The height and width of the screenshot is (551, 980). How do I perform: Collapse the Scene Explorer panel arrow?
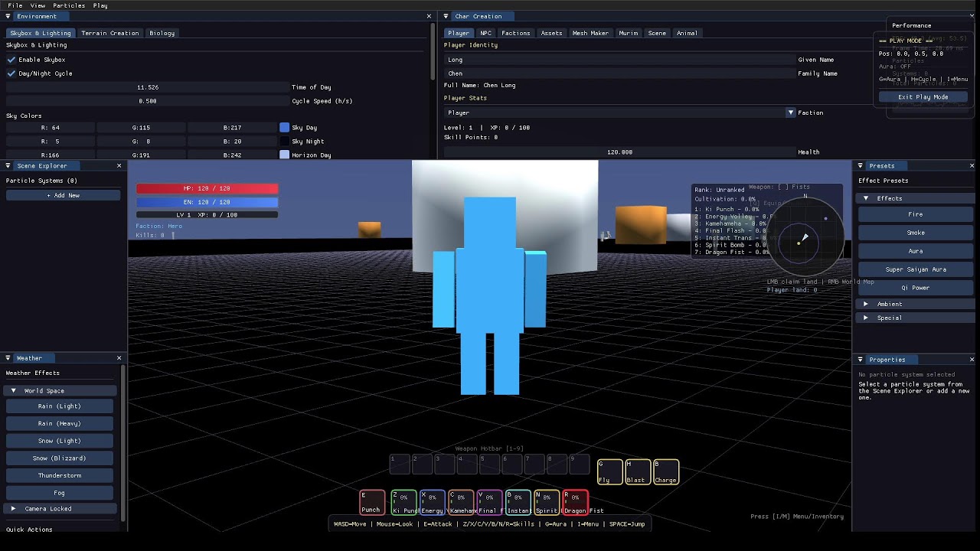click(x=8, y=165)
